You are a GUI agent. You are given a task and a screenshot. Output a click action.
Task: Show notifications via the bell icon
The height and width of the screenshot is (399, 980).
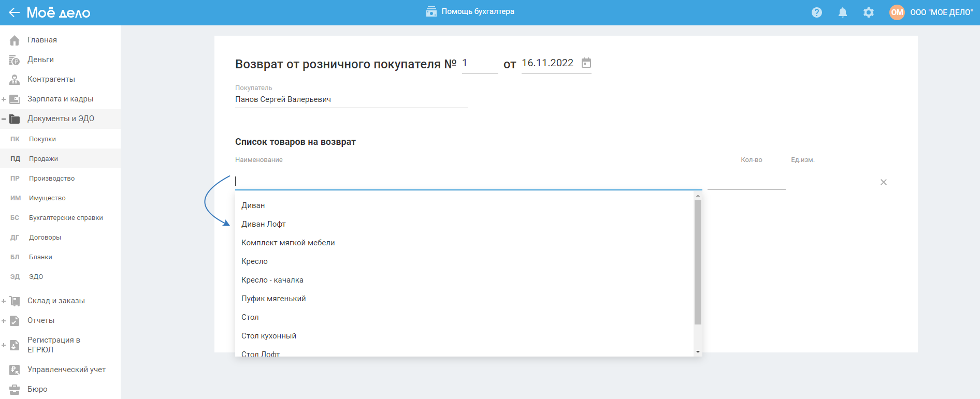click(x=843, y=12)
